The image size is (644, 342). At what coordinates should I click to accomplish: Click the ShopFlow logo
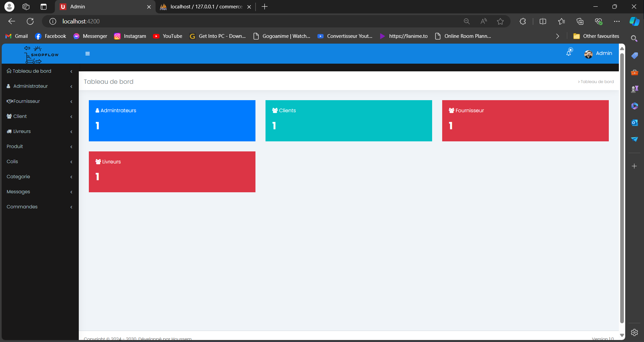pos(41,55)
